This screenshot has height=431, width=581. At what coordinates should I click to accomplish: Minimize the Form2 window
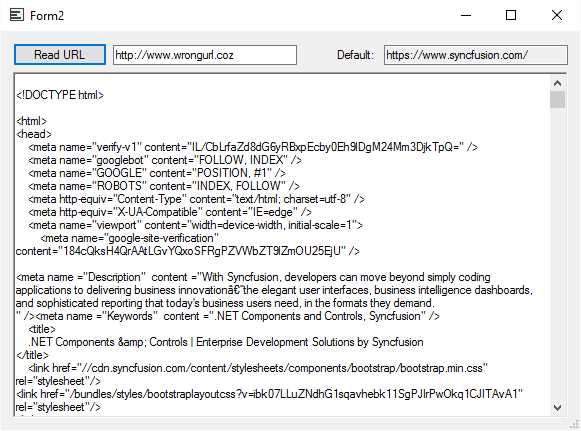tap(466, 16)
